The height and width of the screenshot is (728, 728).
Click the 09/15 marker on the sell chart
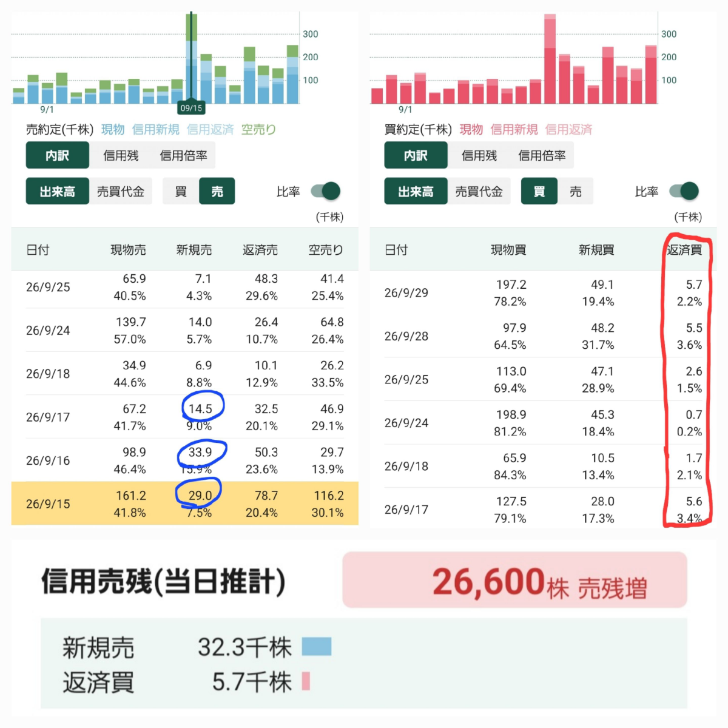[191, 108]
